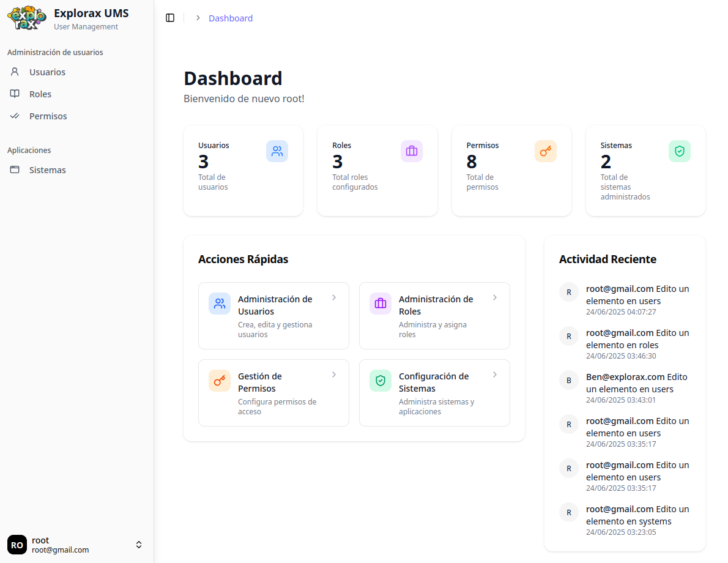
Task: Click the briefcase icon beside Administración de Roles
Action: [381, 304]
